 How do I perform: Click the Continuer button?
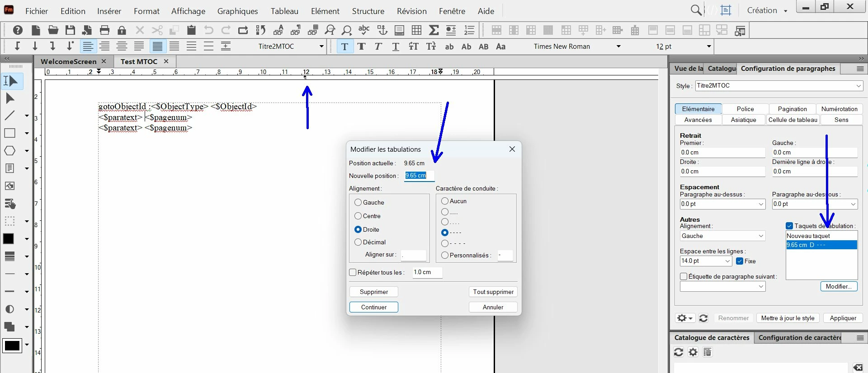374,307
